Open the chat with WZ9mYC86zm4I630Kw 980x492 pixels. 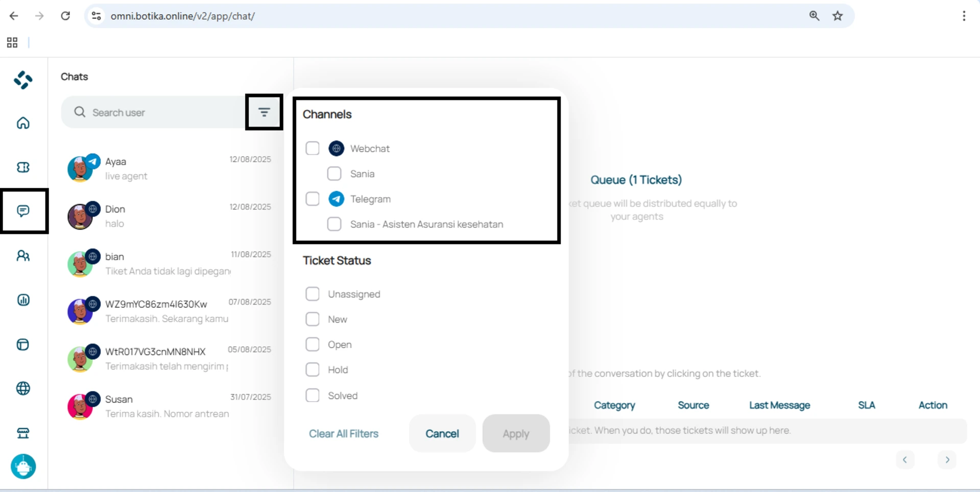[x=170, y=311]
